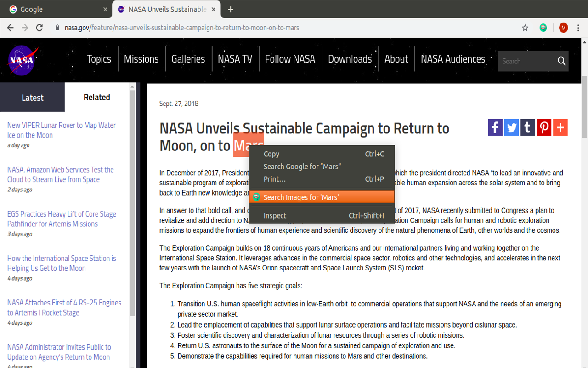588x368 pixels.
Task: Click the NASA logo
Action: [x=23, y=60]
